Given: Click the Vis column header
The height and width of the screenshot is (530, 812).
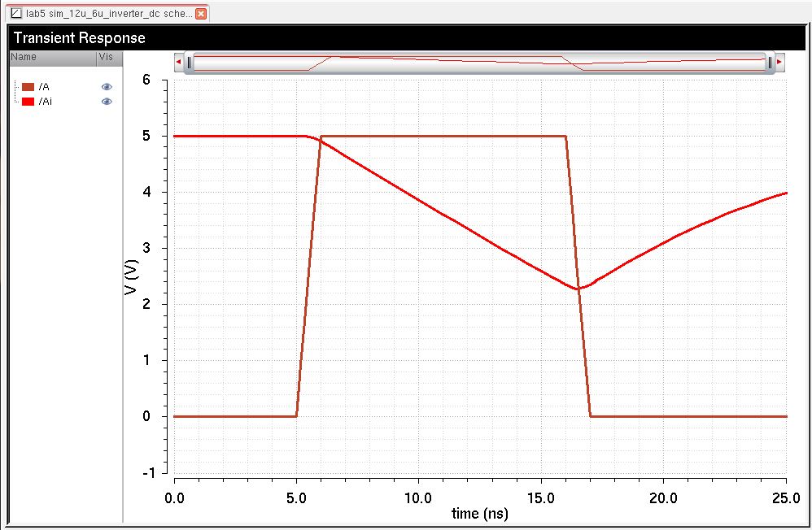Looking at the screenshot, I should (109, 58).
